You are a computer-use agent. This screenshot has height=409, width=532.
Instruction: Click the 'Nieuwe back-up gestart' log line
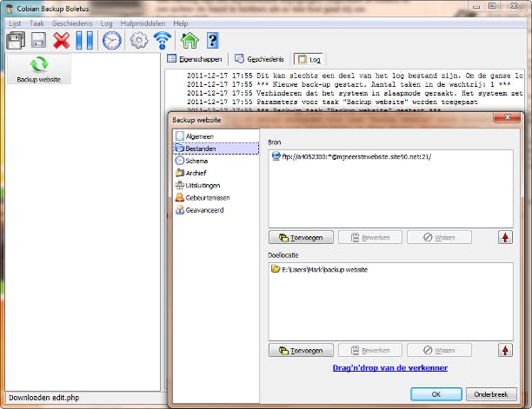pos(349,84)
